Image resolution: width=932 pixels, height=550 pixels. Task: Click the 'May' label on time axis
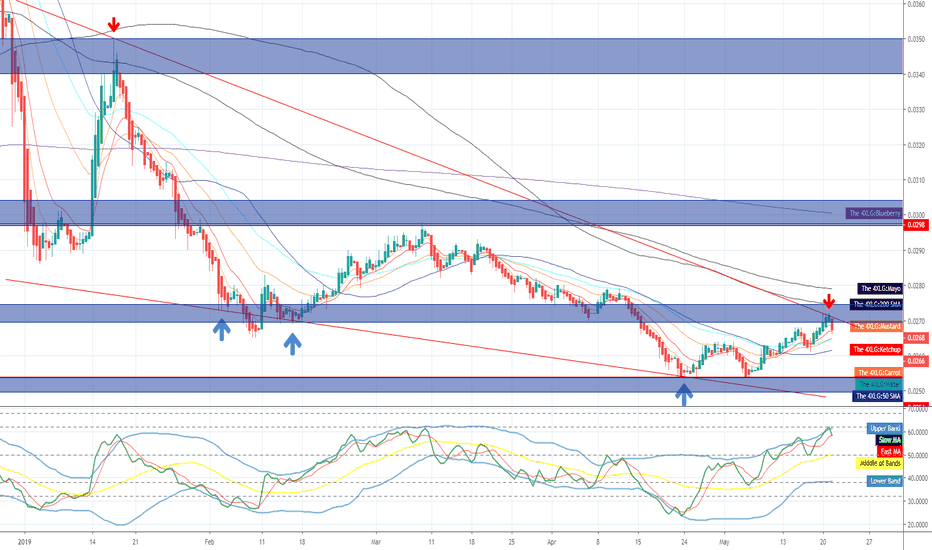[723, 542]
